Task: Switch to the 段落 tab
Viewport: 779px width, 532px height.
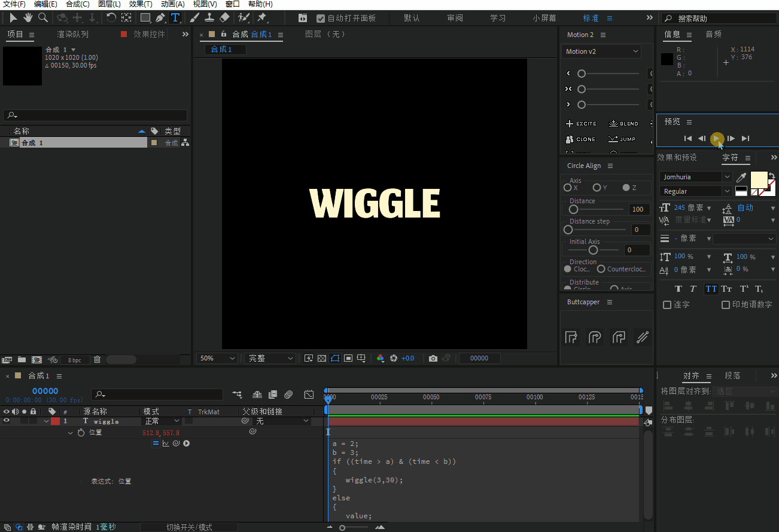Action: 732,375
